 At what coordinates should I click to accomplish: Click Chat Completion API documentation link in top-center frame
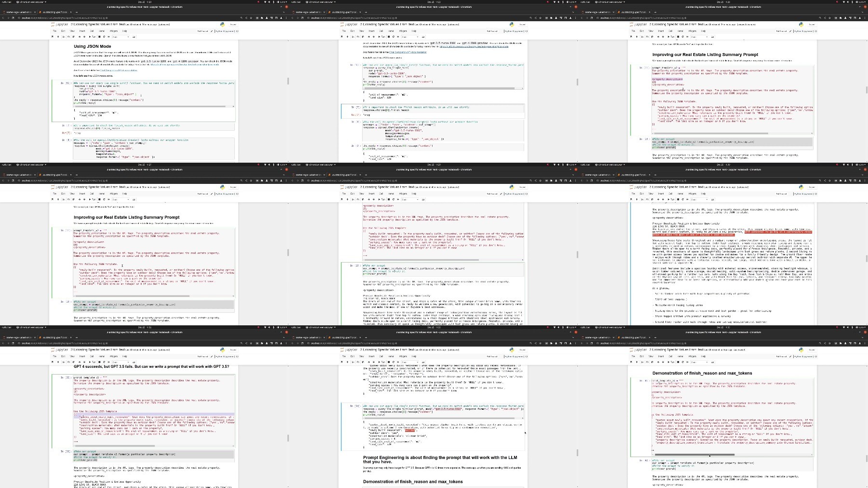pos(408,52)
